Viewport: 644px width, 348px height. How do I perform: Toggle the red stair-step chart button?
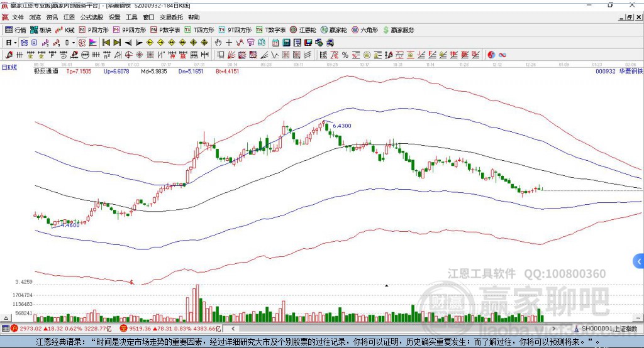(x=56, y=42)
